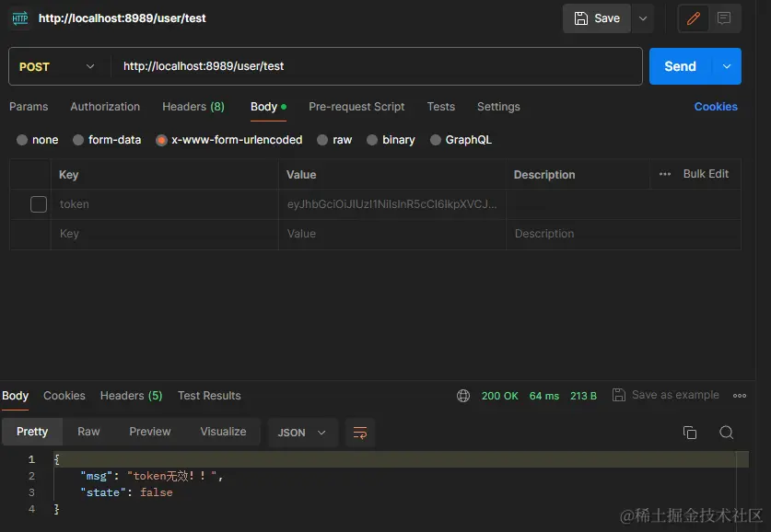The width and height of the screenshot is (771, 532).
Task: Copy the response with the copy icon
Action: coord(690,433)
